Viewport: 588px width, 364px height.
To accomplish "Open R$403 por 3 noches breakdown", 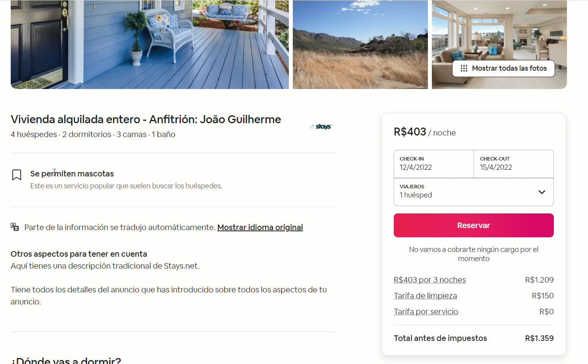I will pos(429,280).
